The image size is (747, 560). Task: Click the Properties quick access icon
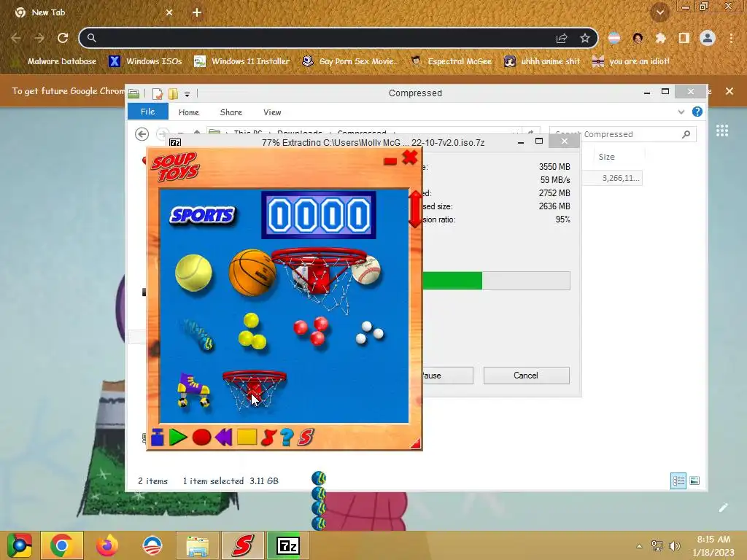(x=158, y=94)
